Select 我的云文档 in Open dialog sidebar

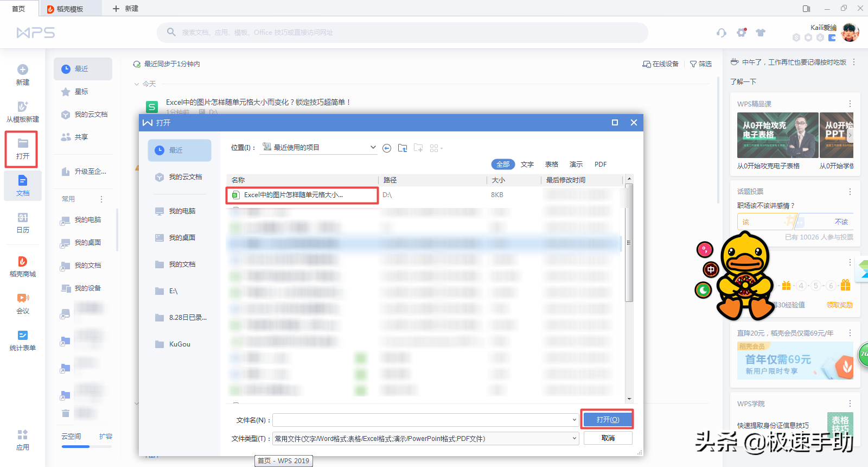pos(180,177)
